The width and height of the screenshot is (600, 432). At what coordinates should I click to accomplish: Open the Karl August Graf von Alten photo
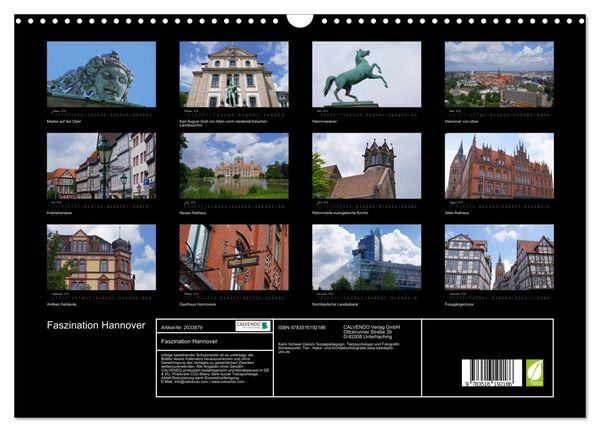[234, 74]
